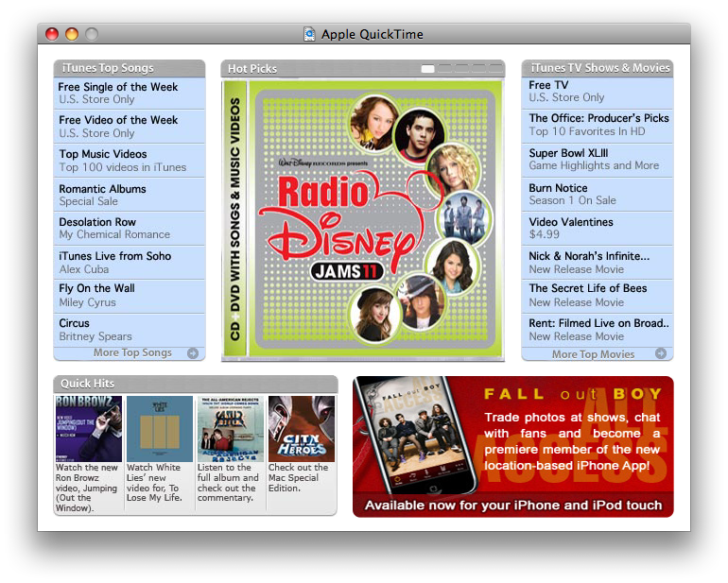Click the Ron Browz video thumbnail

pyautogui.click(x=89, y=428)
